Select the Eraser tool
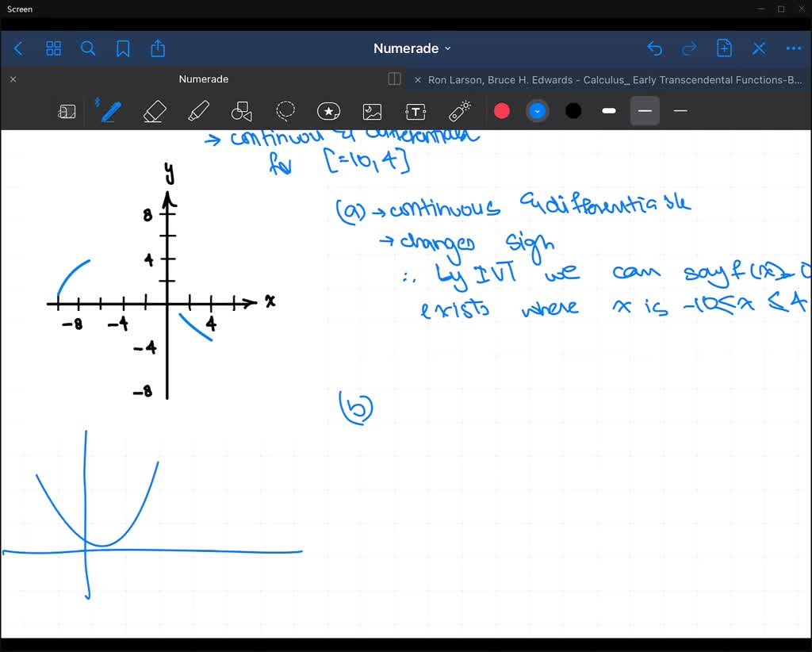This screenshot has height=652, width=812. (154, 111)
